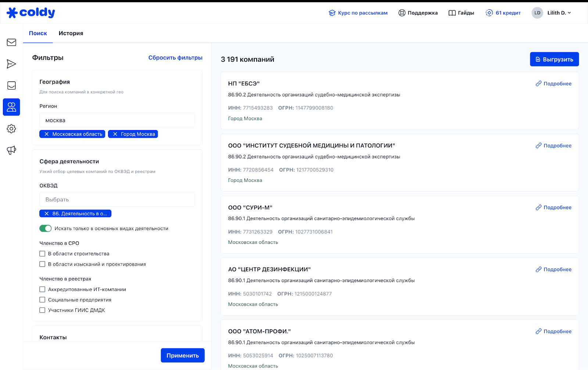Enable Аккредитованные ИТ-компании checkbox
588x370 pixels.
coord(42,290)
